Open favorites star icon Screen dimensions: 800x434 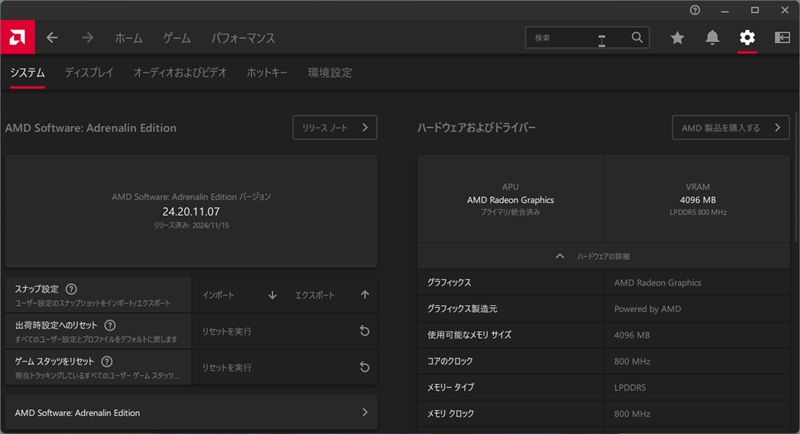coord(677,37)
